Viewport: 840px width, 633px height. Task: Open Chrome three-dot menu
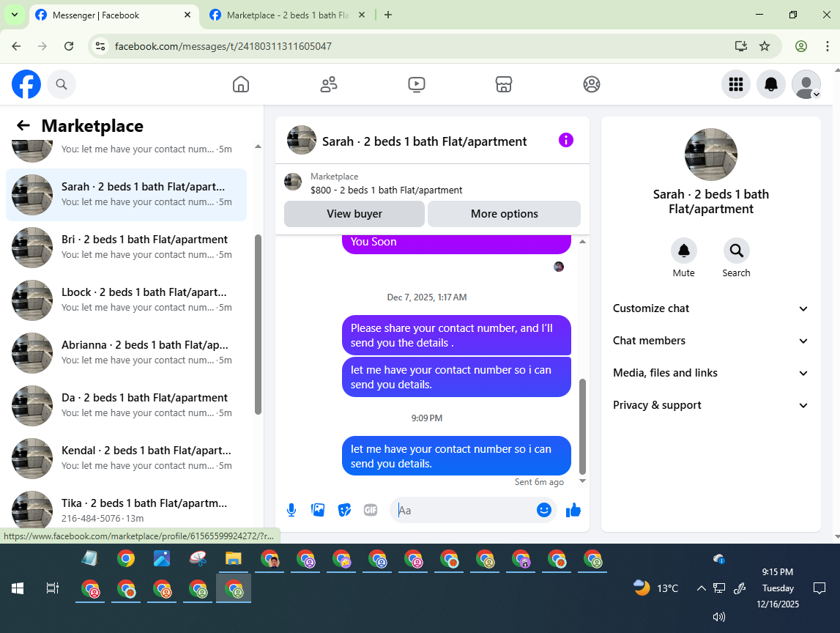click(x=827, y=46)
